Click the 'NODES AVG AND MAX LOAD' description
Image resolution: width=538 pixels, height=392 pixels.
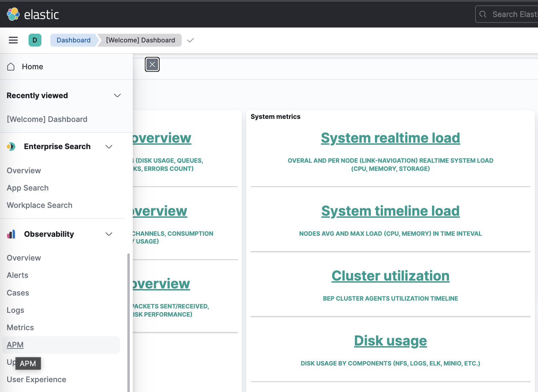point(391,234)
